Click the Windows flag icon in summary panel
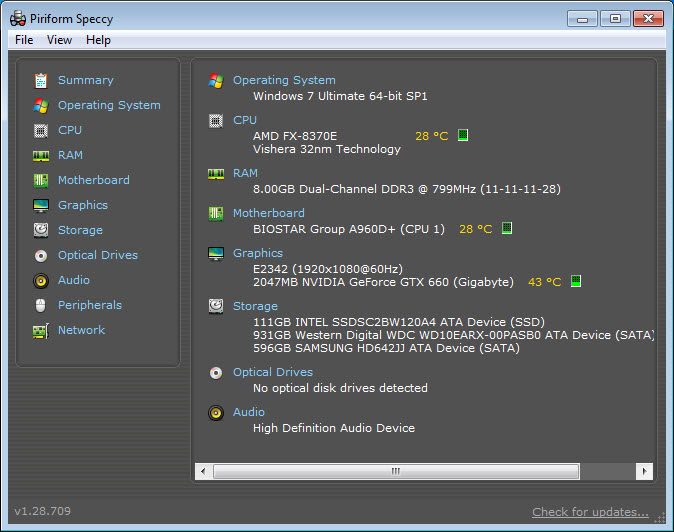The height and width of the screenshot is (532, 674). 216,80
